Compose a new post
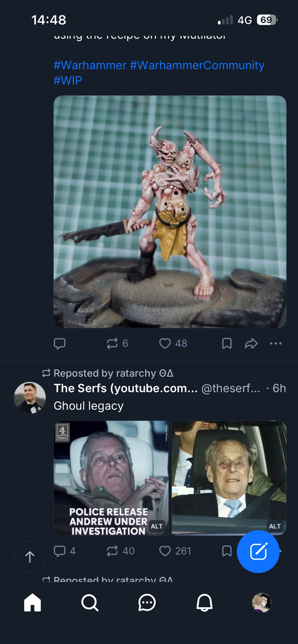This screenshot has height=644, width=298. tap(258, 552)
